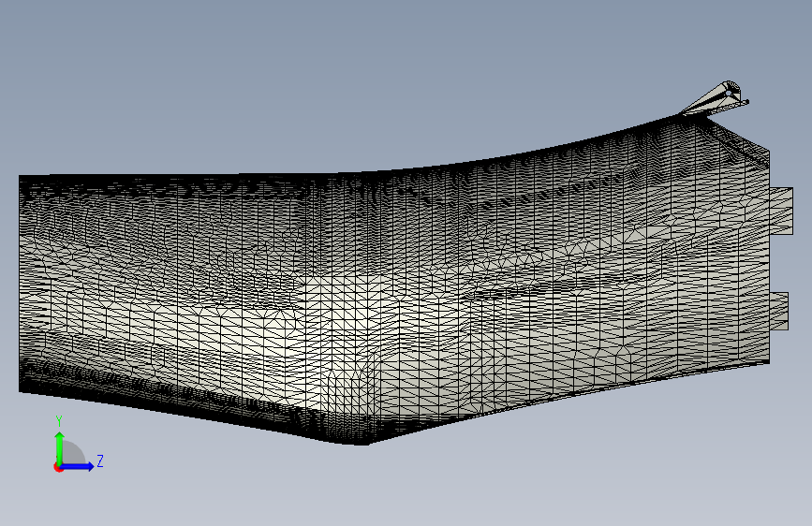
Task: Click the blue Z axis arrow of the triad
Action: 78,466
